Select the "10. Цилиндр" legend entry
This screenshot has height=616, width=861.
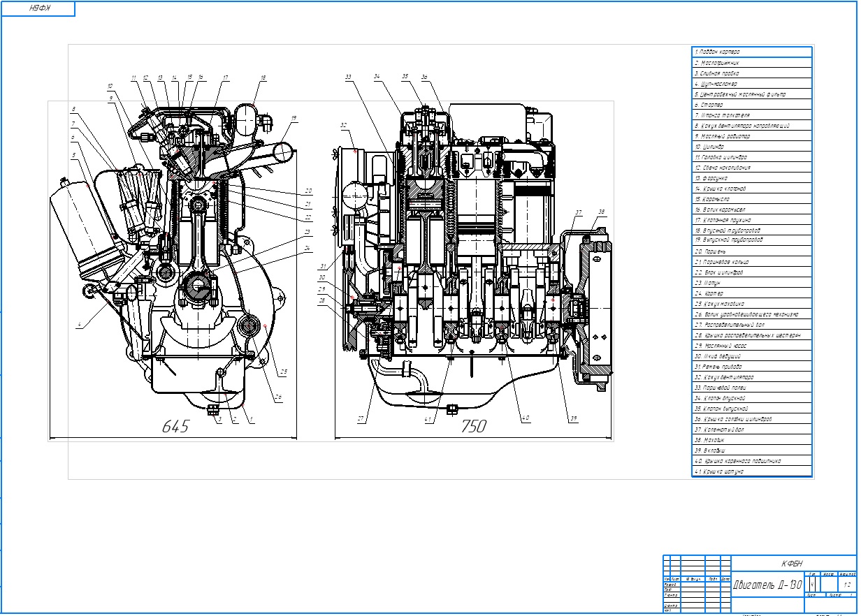[752, 147]
